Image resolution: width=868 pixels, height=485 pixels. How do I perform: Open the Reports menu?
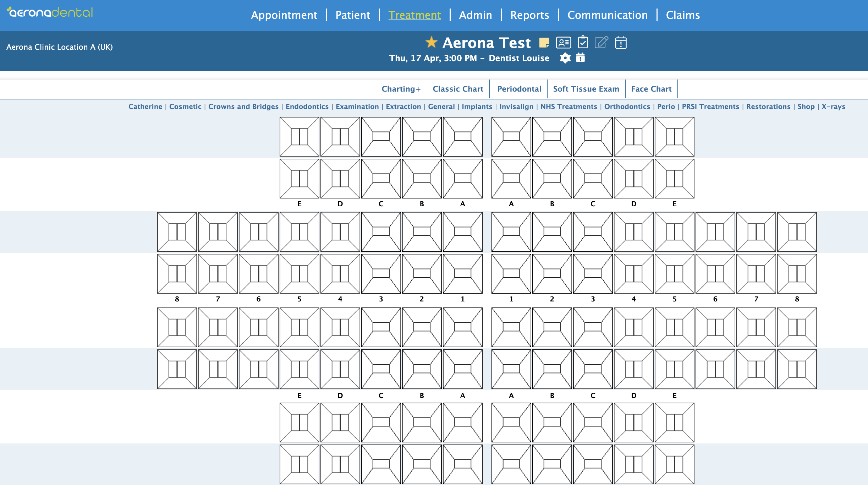529,15
